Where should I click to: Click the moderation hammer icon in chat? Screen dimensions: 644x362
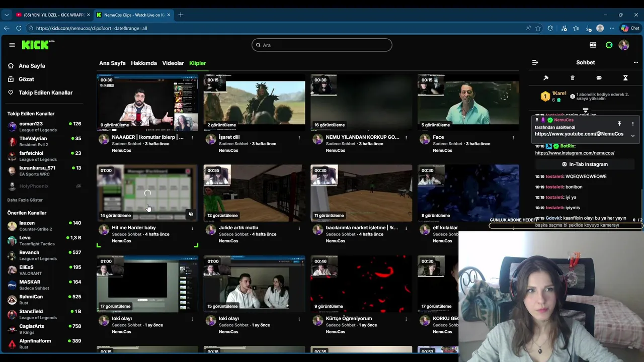point(546,78)
